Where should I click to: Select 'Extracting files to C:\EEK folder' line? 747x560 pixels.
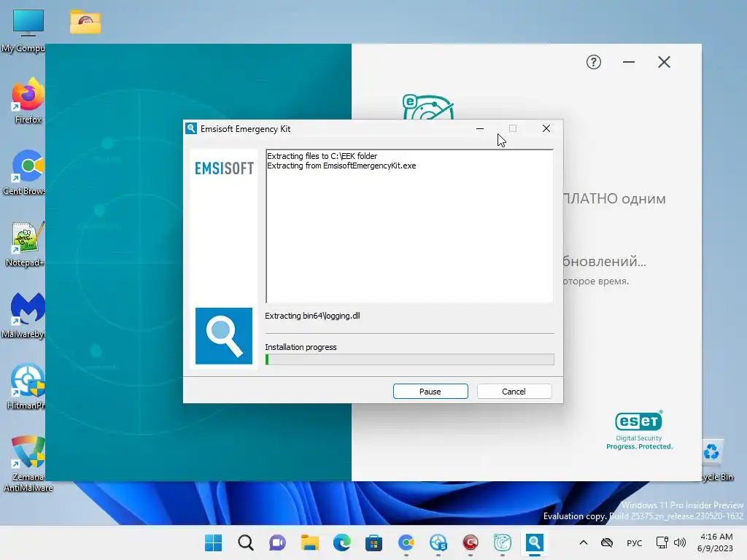pos(322,156)
